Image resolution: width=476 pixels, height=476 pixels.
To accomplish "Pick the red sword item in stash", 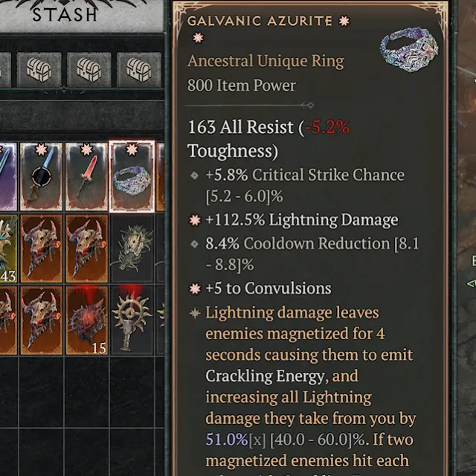I will (86, 176).
